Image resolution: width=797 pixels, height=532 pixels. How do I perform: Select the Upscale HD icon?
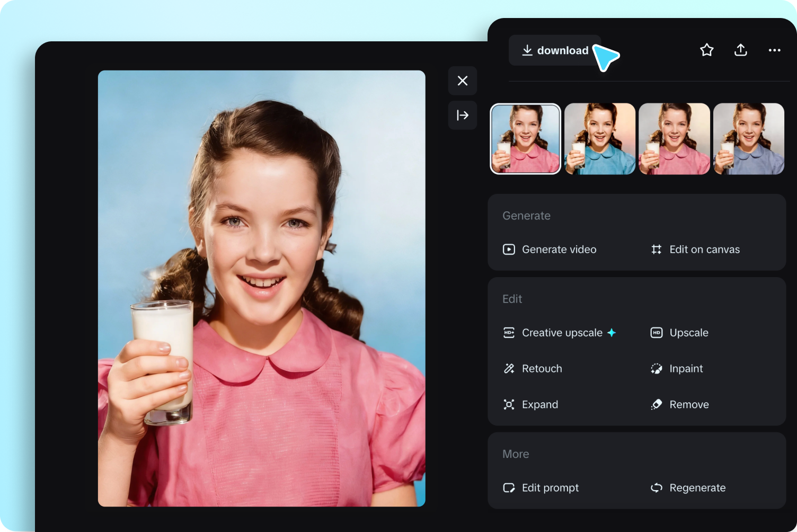[656, 332]
